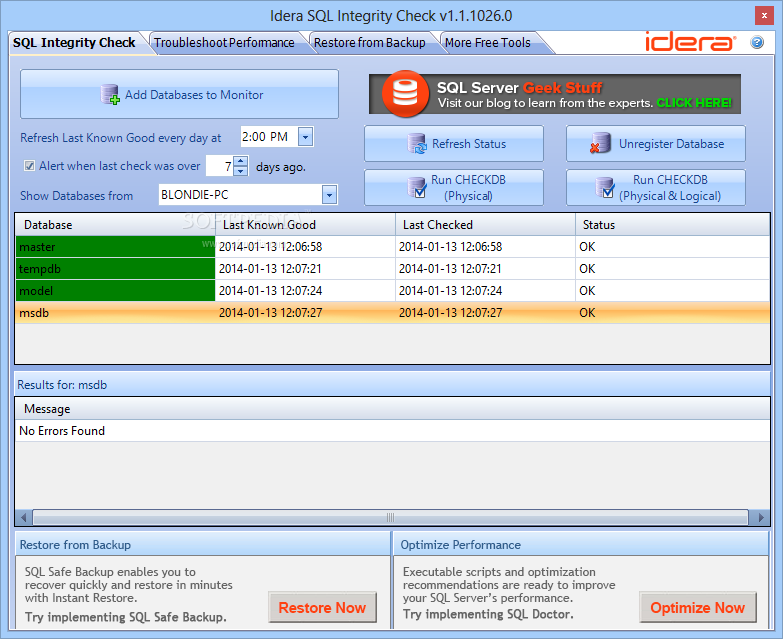Sort by the Status column header
This screenshot has height=639, width=783.
pyautogui.click(x=672, y=225)
